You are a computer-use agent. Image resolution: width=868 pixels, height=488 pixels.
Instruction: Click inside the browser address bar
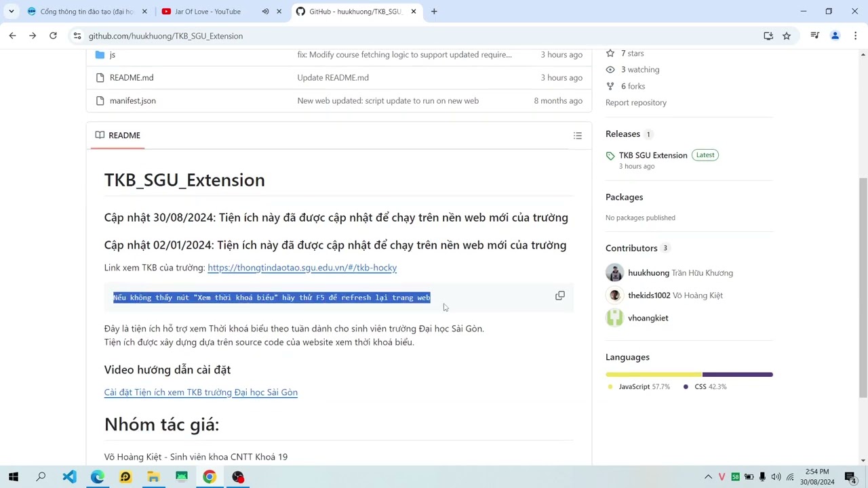[271, 36]
